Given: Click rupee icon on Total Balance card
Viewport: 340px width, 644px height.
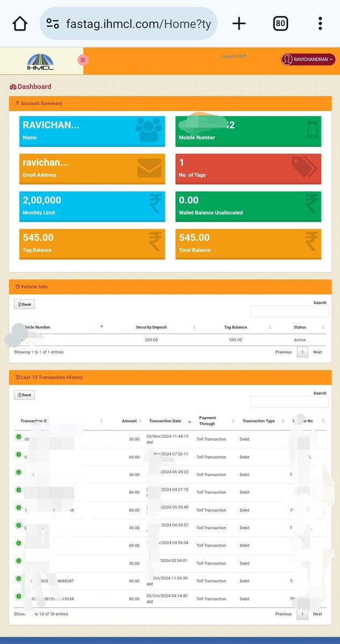Looking at the screenshot, I should point(311,241).
